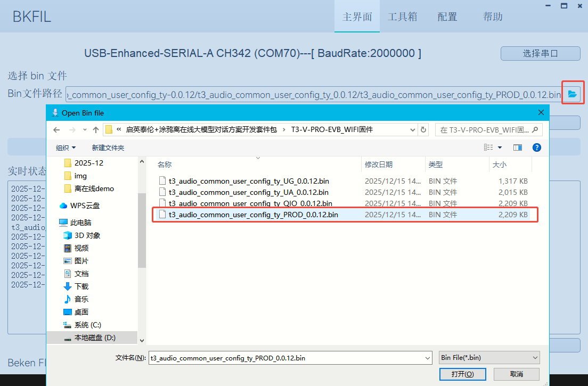Open the file dialog help icon
Screen dimensions: 588x386
click(x=537, y=147)
